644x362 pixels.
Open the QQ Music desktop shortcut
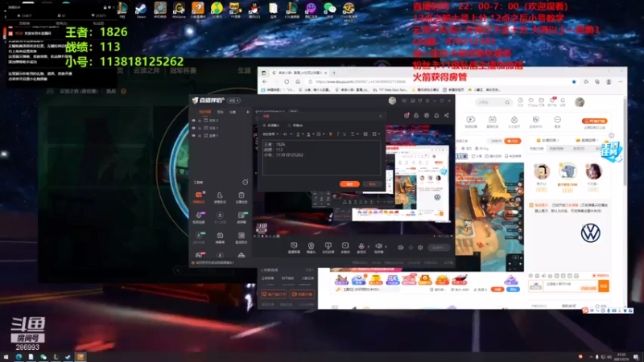tap(217, 8)
